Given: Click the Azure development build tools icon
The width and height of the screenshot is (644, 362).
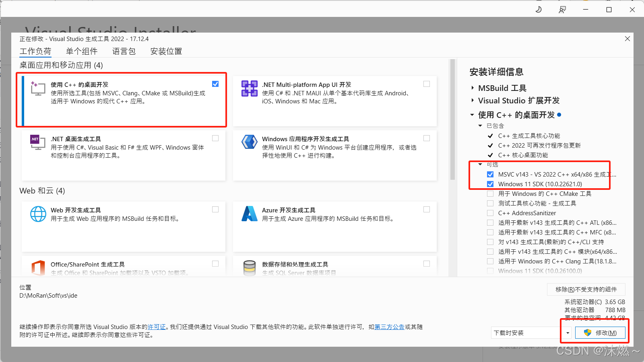Looking at the screenshot, I should point(249,214).
